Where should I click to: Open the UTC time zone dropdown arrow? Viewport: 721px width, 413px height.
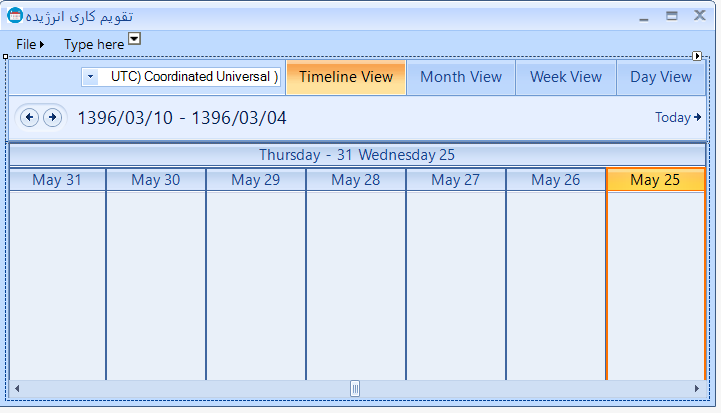pos(90,77)
